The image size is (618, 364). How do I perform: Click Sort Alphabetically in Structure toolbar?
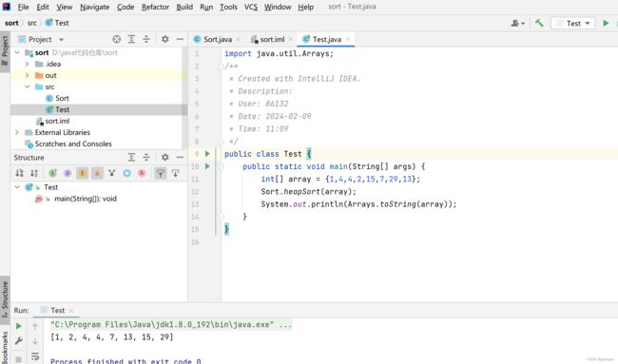(34, 173)
